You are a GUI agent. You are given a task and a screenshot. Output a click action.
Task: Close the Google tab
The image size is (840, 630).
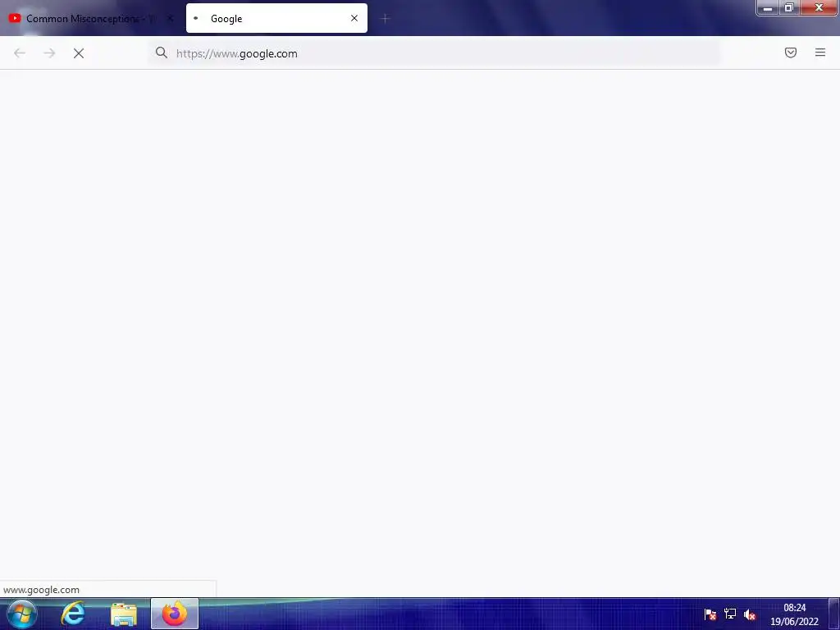pos(354,18)
